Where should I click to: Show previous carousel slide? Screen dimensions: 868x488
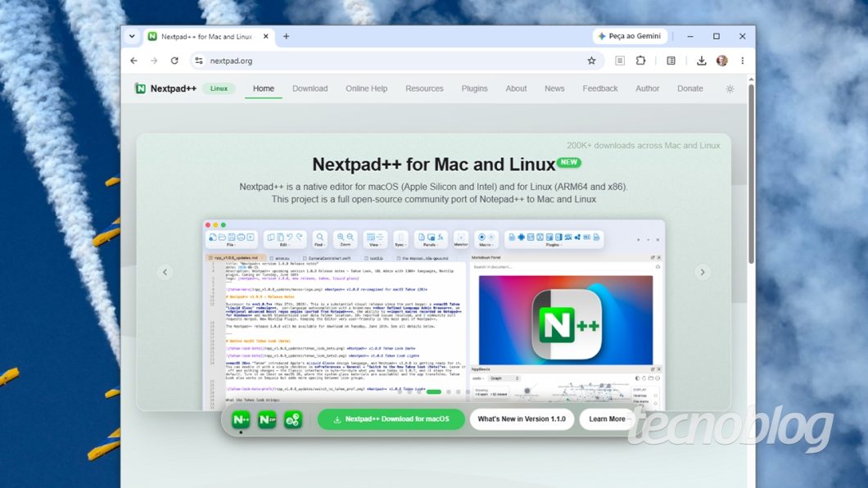(x=165, y=272)
